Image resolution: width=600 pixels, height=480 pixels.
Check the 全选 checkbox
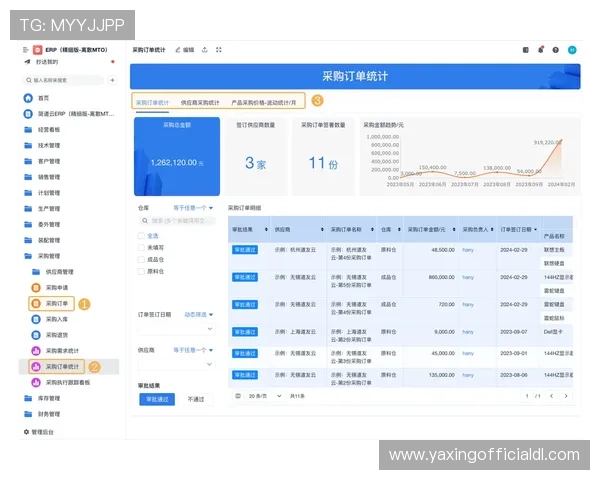(x=141, y=236)
